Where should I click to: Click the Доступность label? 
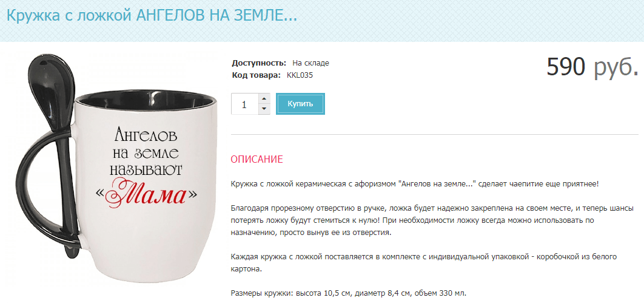259,63
